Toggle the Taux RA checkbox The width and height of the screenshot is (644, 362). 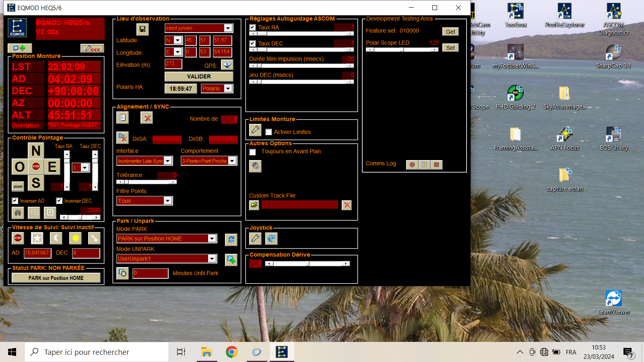(252, 27)
